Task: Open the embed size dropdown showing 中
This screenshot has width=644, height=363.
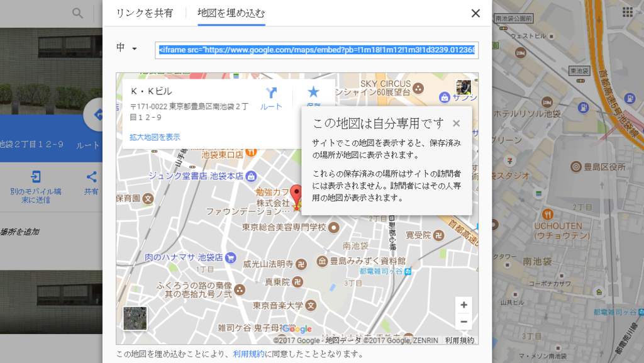Action: point(127,49)
